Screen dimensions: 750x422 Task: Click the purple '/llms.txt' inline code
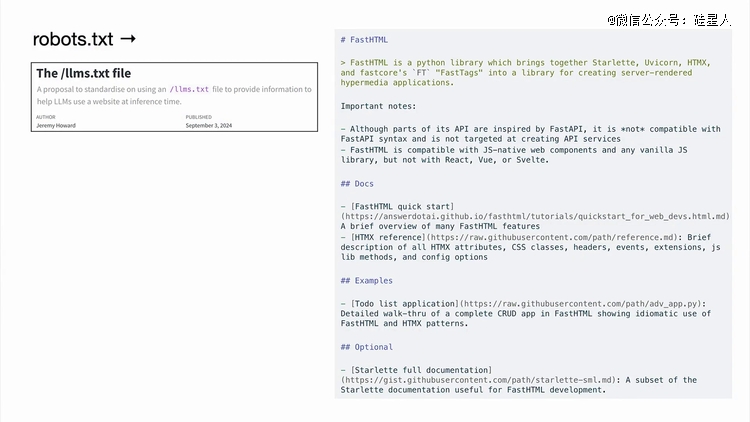[x=189, y=89]
